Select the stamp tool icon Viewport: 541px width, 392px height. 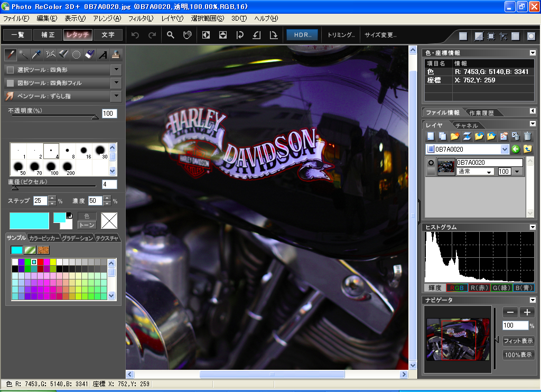(x=116, y=54)
